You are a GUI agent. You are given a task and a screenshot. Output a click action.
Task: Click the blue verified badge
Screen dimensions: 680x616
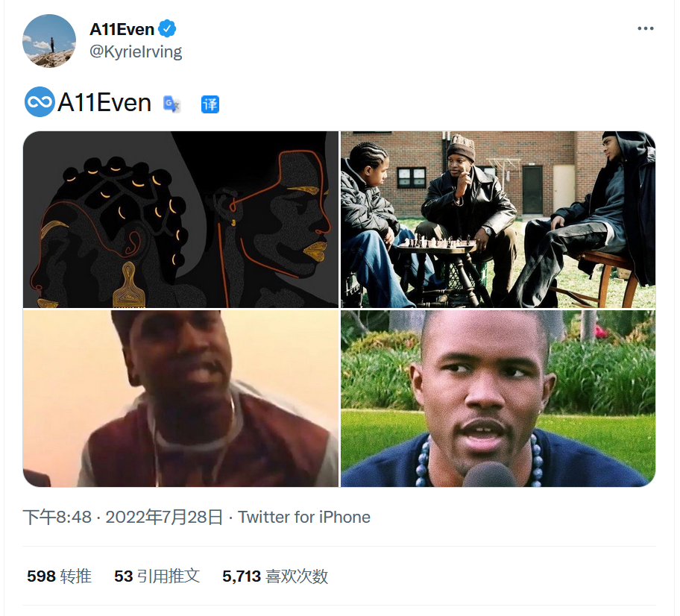point(167,29)
